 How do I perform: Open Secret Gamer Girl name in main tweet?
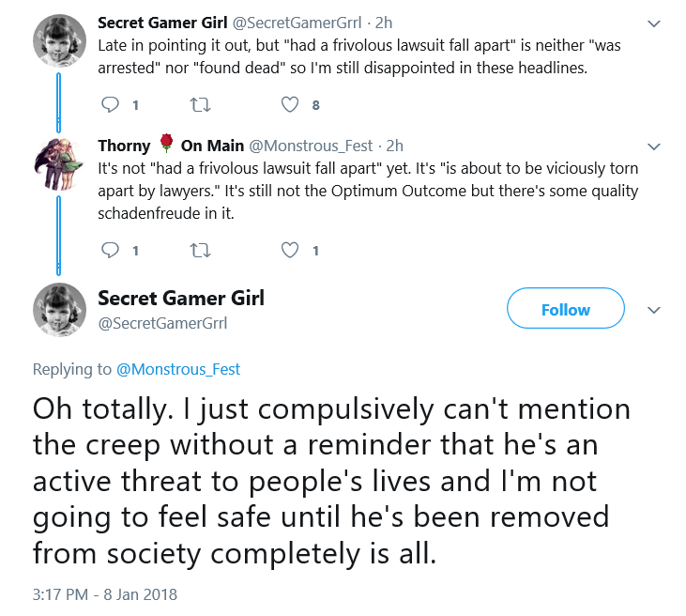(181, 299)
